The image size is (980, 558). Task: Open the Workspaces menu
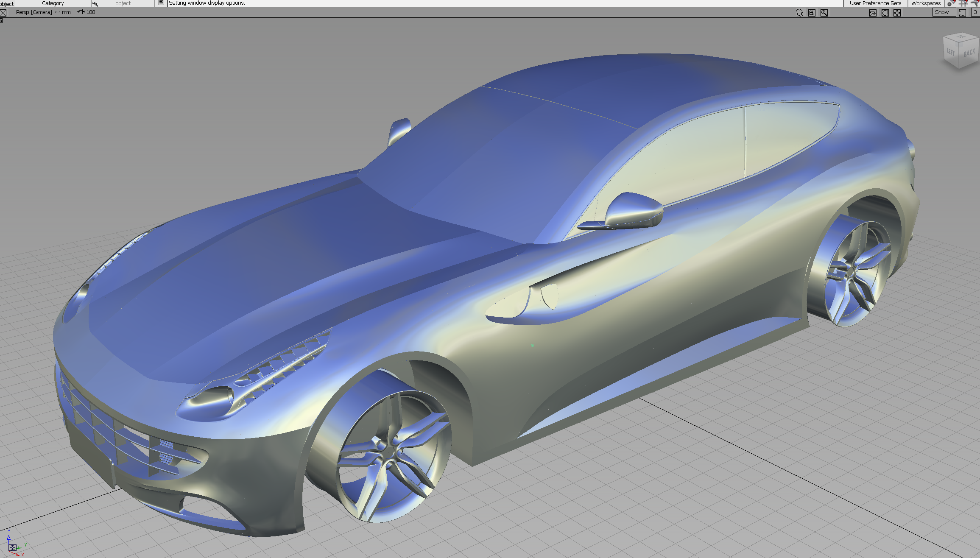pos(926,3)
